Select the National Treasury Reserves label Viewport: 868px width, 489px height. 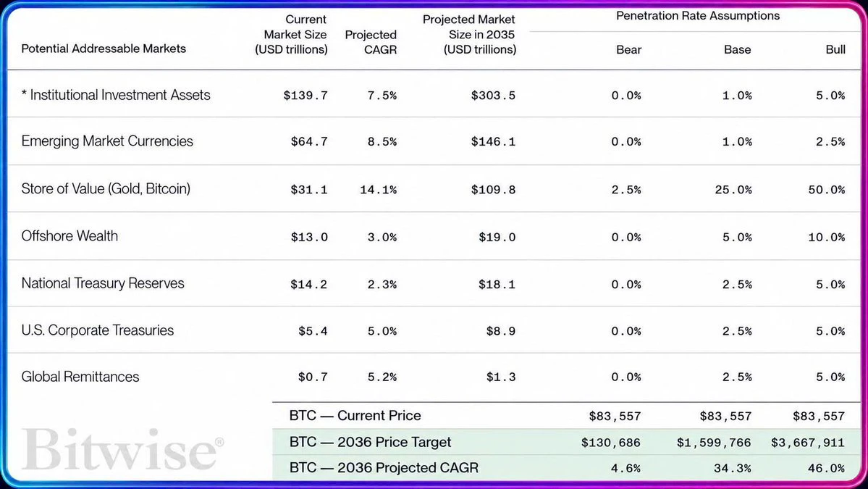pos(102,283)
